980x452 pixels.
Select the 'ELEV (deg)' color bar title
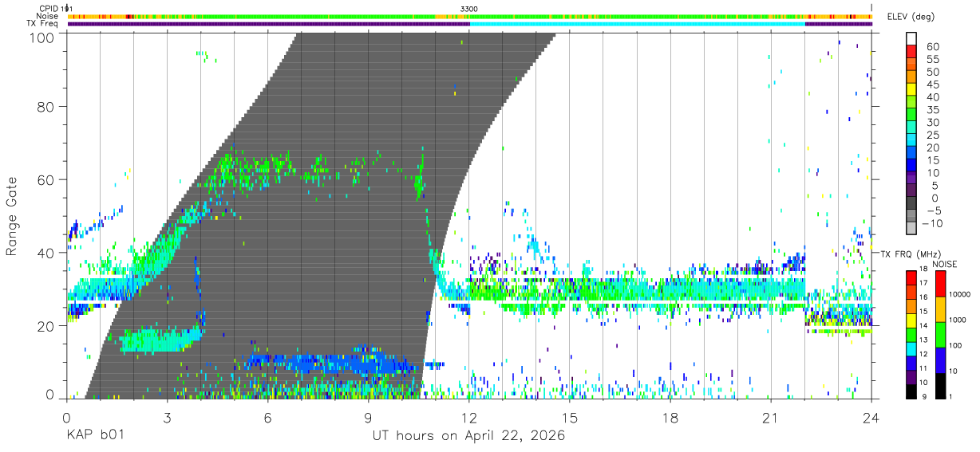click(910, 17)
